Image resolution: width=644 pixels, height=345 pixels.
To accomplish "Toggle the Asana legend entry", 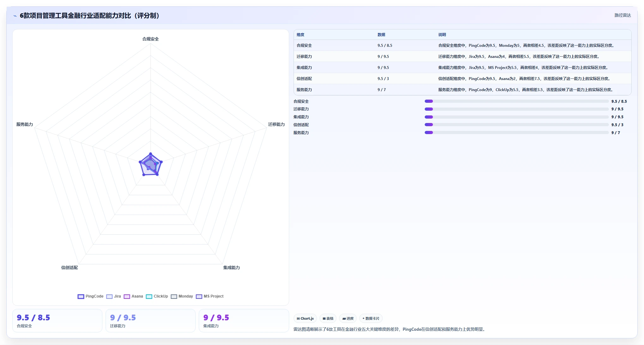I will pos(133,296).
